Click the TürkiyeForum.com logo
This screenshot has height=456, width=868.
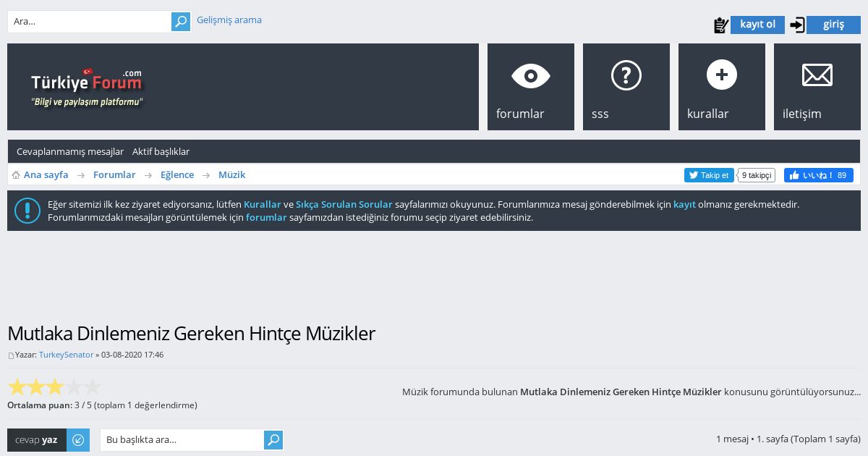point(86,88)
